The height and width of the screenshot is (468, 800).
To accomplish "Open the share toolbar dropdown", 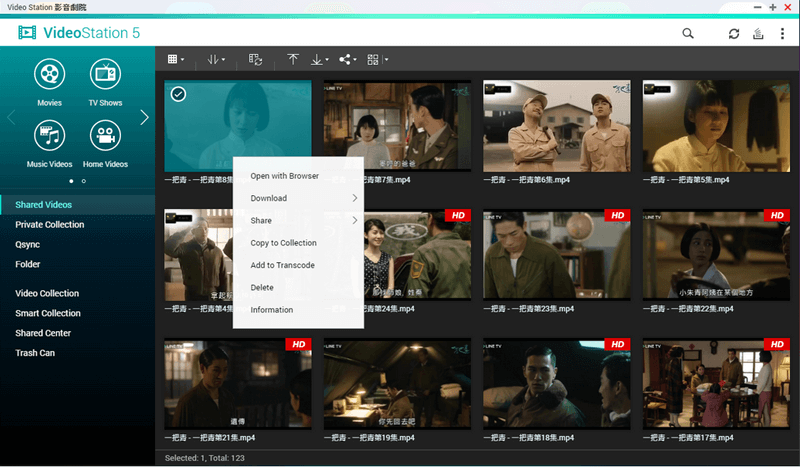I will (x=347, y=59).
